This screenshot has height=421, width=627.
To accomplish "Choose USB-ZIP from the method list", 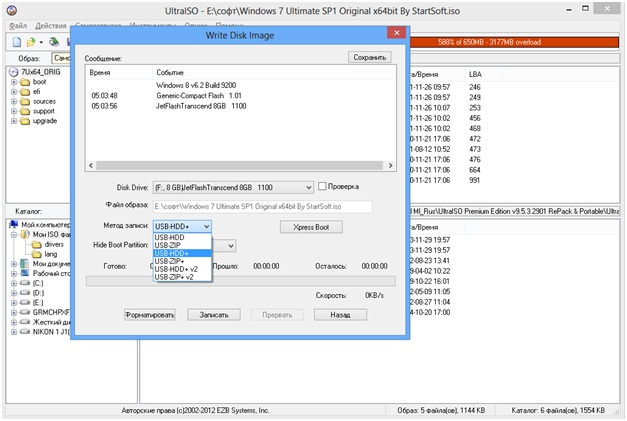I will click(182, 245).
